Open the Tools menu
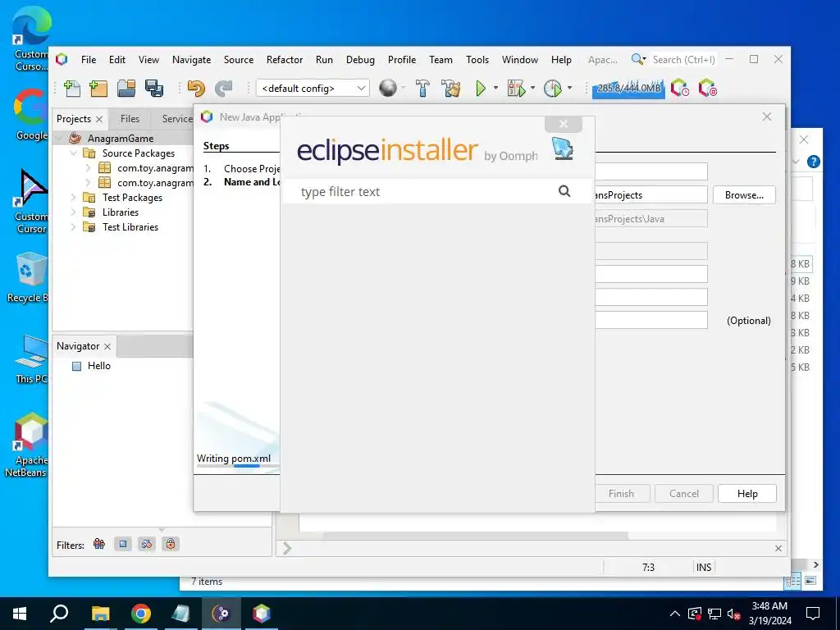 477,59
